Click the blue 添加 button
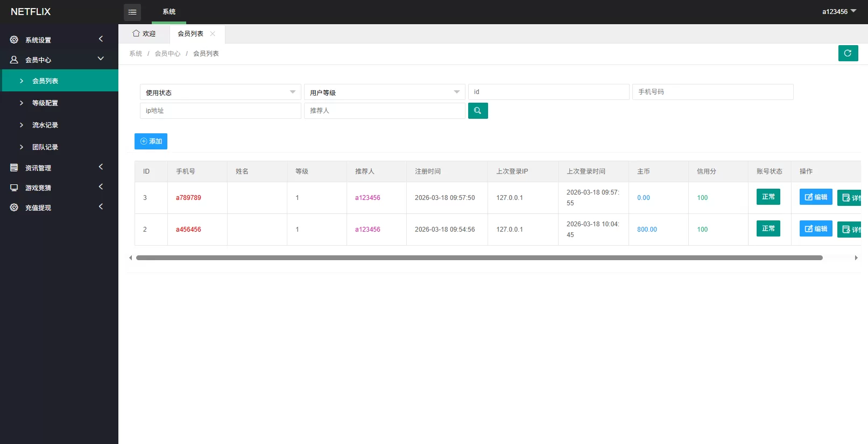The image size is (868, 444). (x=151, y=141)
